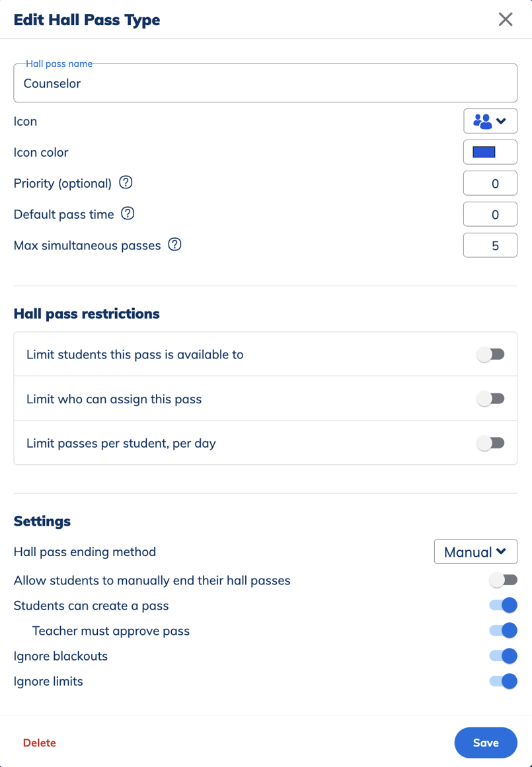This screenshot has width=532, height=767.
Task: Disable the Ignore blackouts setting
Action: (x=504, y=655)
